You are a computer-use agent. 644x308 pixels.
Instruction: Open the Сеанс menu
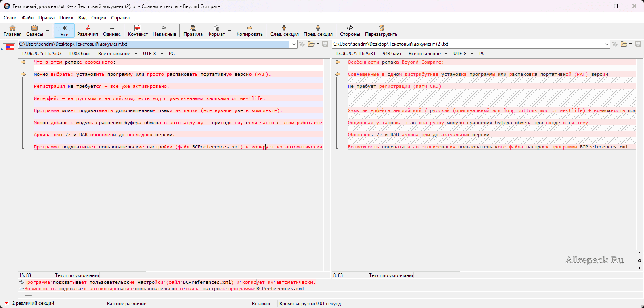10,18
